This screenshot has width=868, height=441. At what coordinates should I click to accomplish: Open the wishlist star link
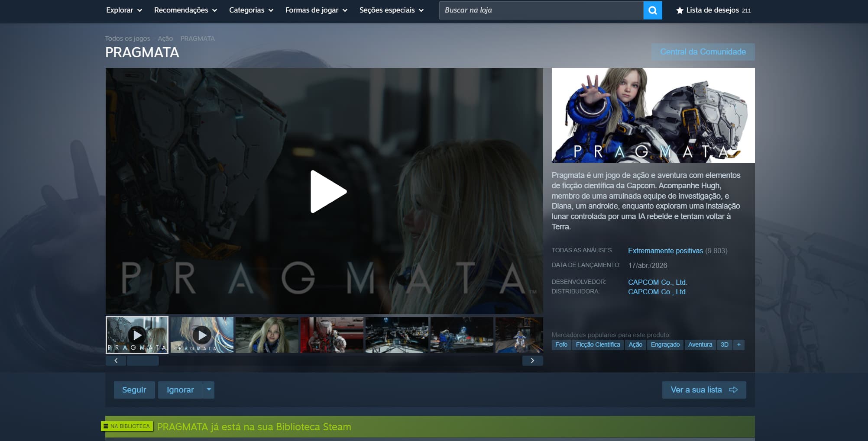tap(713, 10)
